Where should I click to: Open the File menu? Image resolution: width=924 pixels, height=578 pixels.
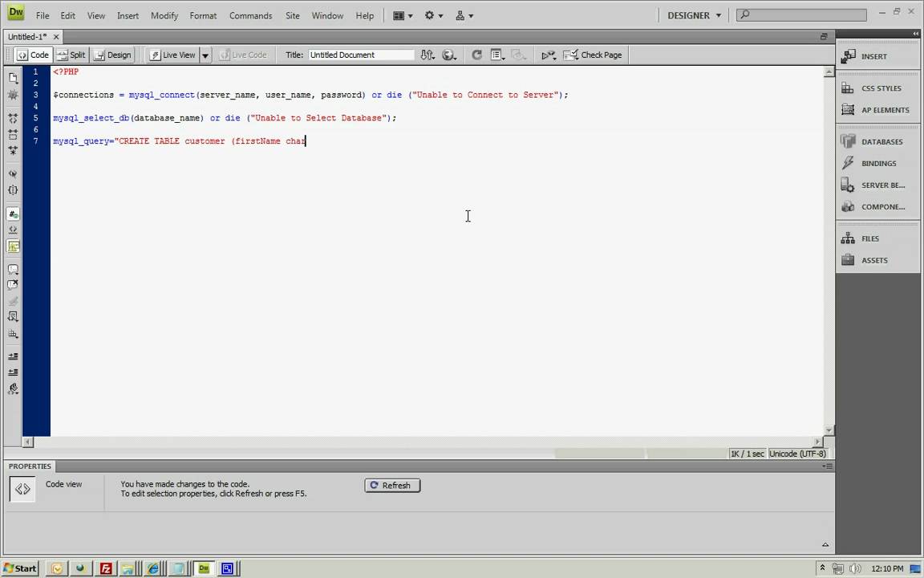click(43, 16)
